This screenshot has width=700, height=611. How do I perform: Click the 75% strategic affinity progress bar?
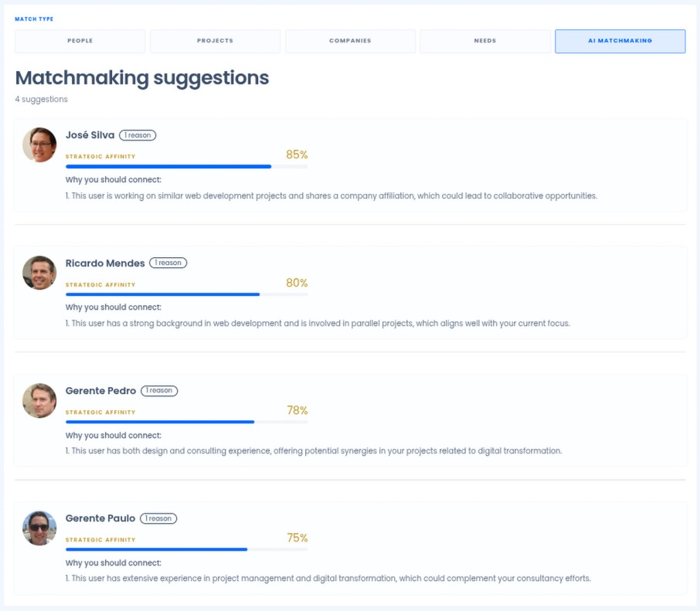(187, 549)
